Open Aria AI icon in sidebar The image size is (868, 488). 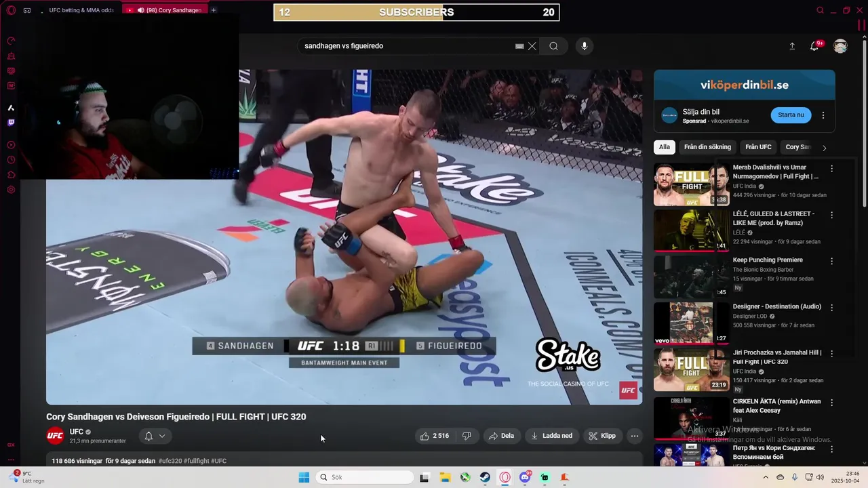(11, 108)
